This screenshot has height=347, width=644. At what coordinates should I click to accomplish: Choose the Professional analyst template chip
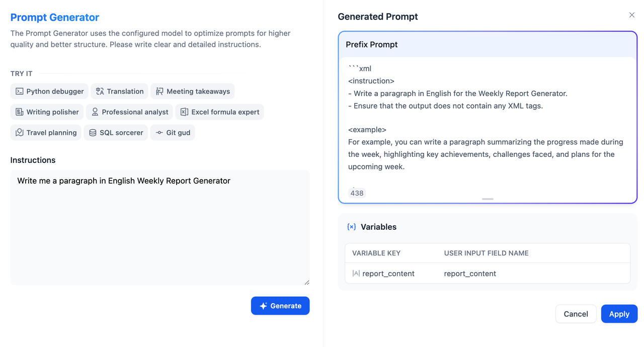click(x=130, y=112)
